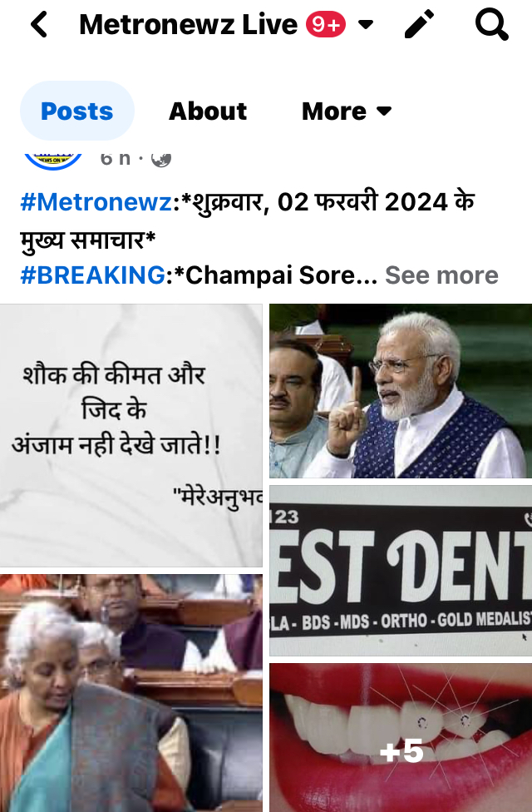The image size is (532, 812).
Task: Open the #BREAKING hashtag link
Action: point(92,275)
